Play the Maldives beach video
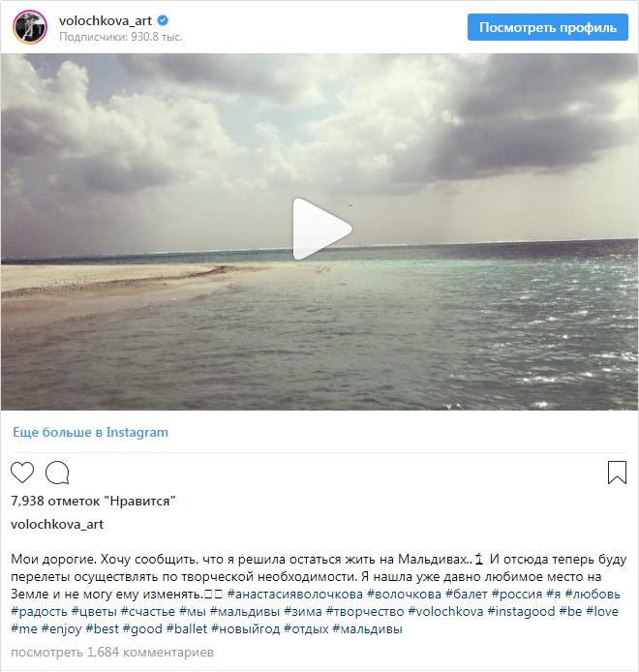639x672 pixels. [x=322, y=229]
